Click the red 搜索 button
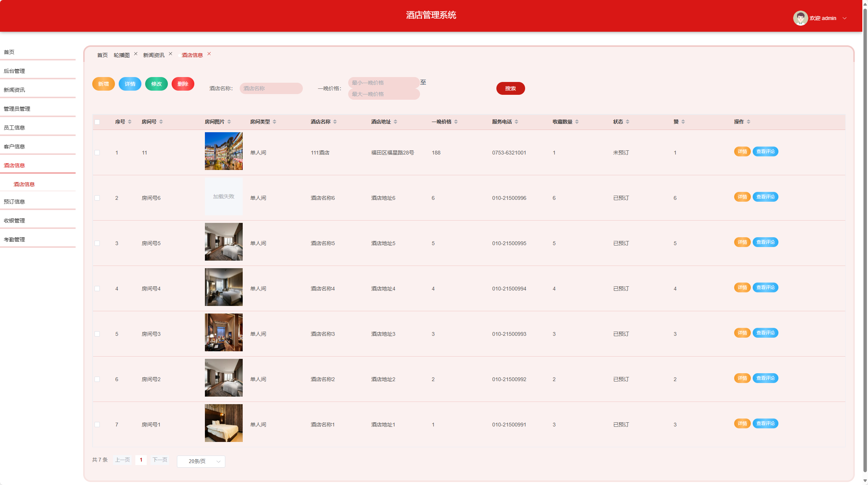 (x=510, y=88)
